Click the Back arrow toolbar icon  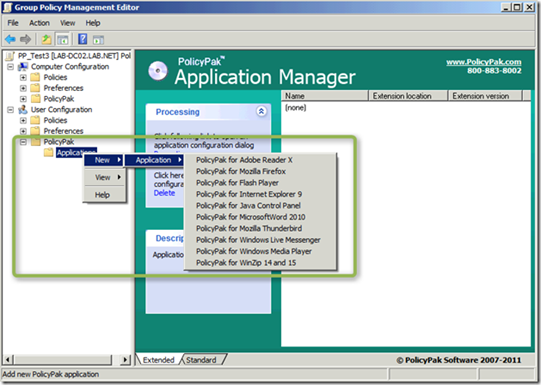(x=10, y=39)
